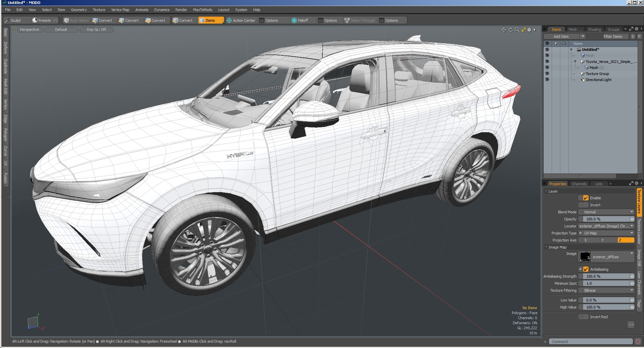Click the viewport zoom magnifier icon

(517, 30)
